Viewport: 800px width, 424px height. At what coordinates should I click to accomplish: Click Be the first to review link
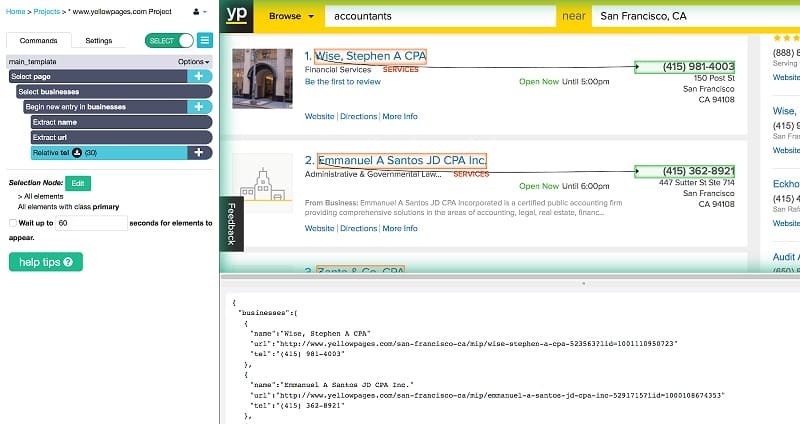pyautogui.click(x=342, y=82)
